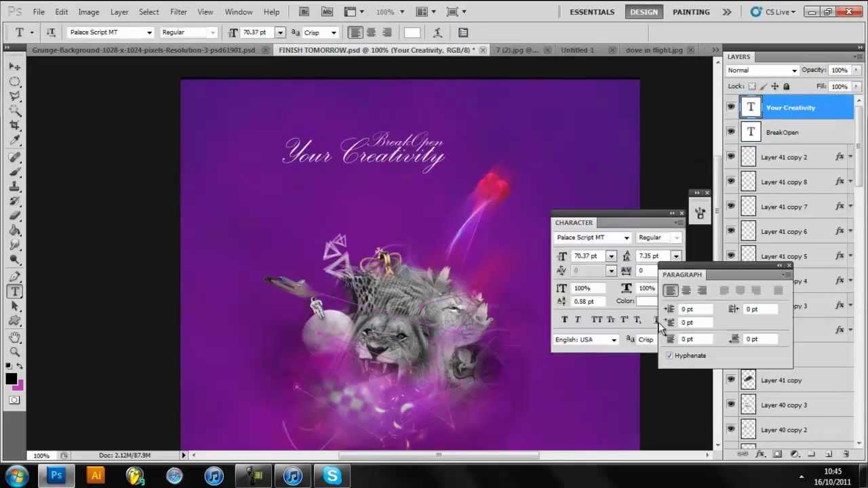Switch to the PAINTING workspace

(x=691, y=12)
